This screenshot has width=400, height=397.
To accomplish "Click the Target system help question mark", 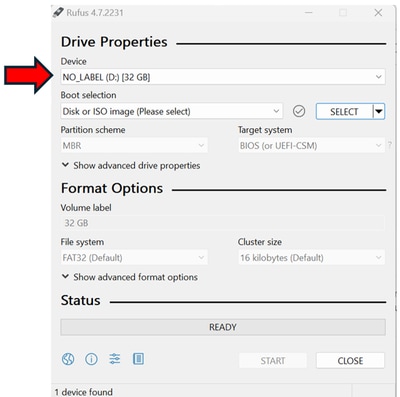I will tap(389, 145).
